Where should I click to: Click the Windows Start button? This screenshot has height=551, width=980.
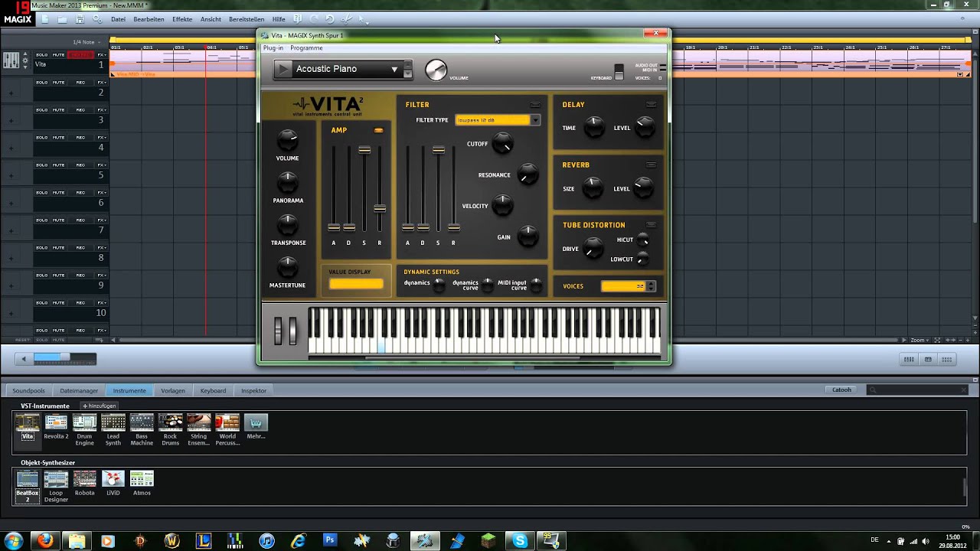tap(13, 540)
